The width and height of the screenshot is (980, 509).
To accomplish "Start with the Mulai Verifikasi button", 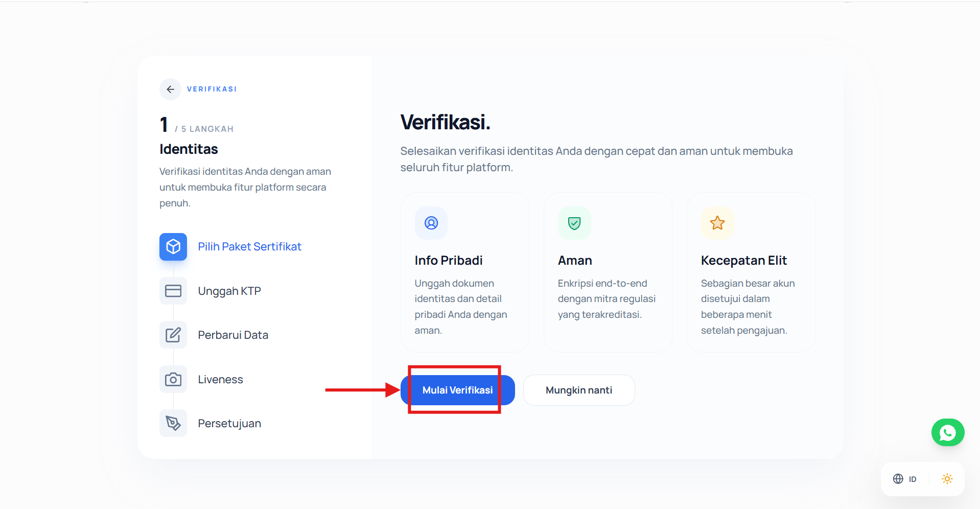I will click(x=458, y=390).
